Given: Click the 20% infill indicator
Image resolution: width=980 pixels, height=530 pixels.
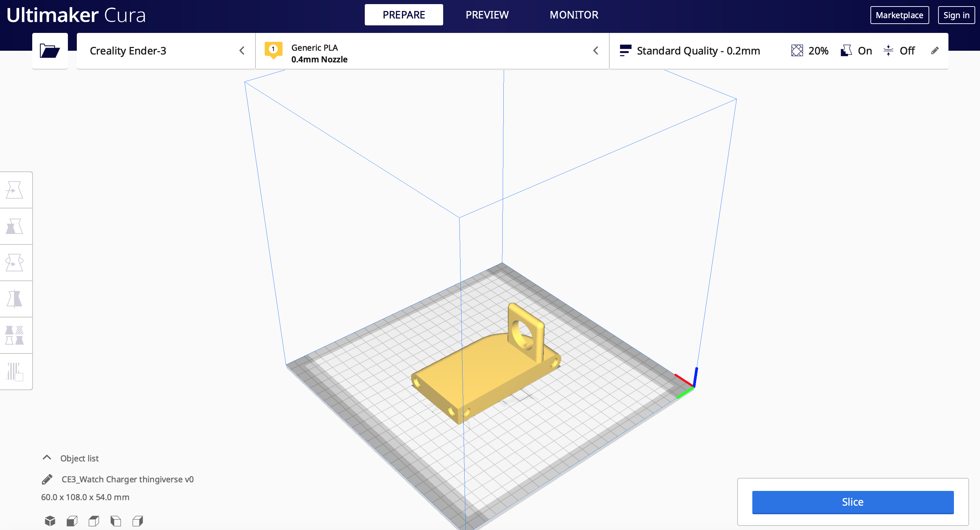Looking at the screenshot, I should [810, 51].
